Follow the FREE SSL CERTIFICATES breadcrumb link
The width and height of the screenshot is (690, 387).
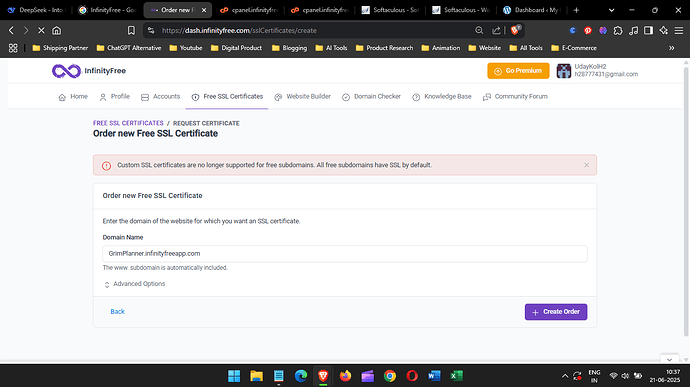[128, 123]
